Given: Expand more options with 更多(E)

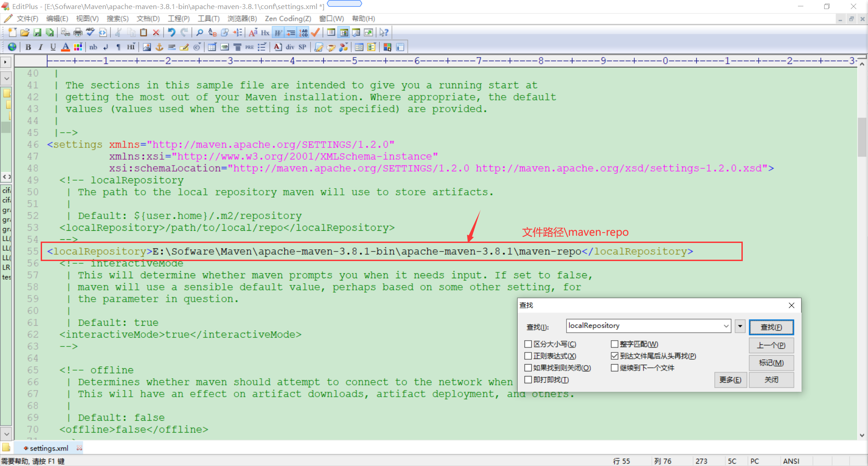Looking at the screenshot, I should click(731, 380).
